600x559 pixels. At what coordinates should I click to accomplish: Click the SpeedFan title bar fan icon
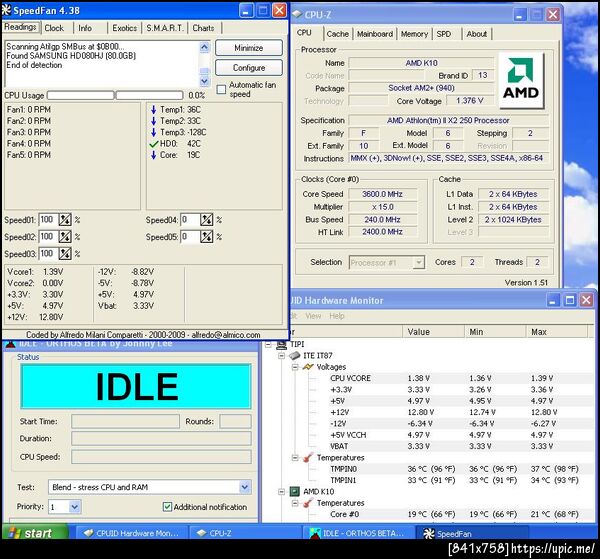point(7,10)
